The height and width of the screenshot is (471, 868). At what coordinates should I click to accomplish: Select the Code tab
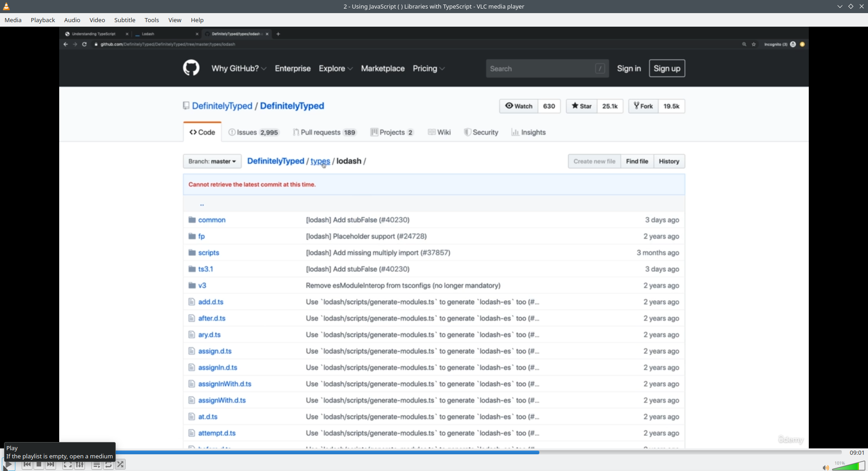pos(202,132)
